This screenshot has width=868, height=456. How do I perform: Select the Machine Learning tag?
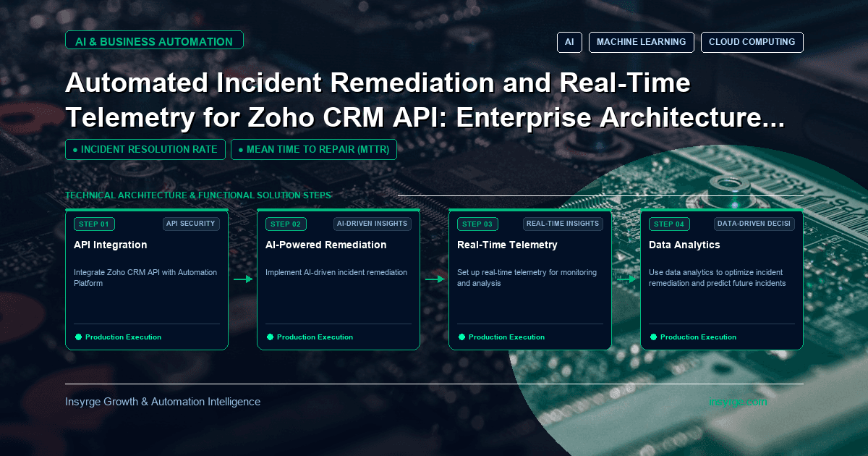[x=642, y=42]
